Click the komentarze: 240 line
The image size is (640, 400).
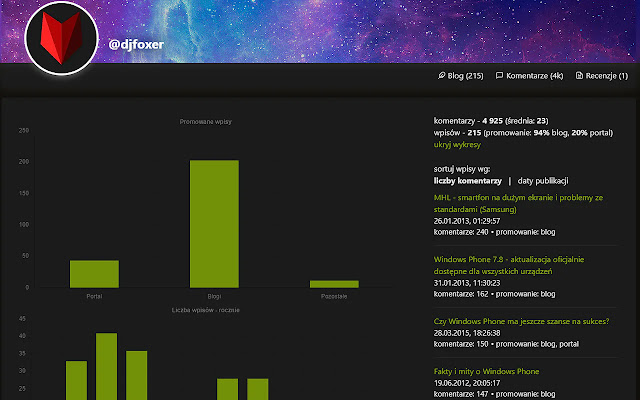click(x=494, y=232)
